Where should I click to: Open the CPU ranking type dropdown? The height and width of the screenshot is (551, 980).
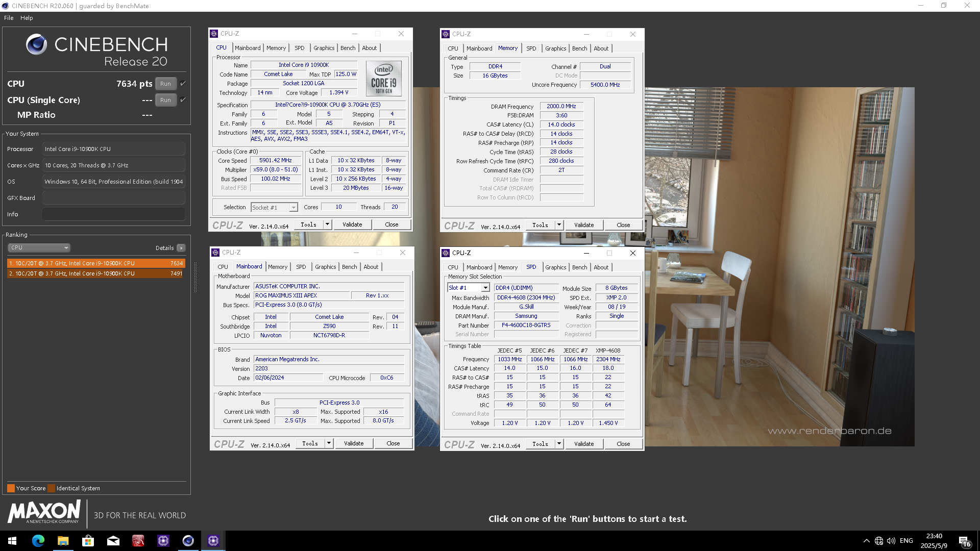(x=39, y=247)
